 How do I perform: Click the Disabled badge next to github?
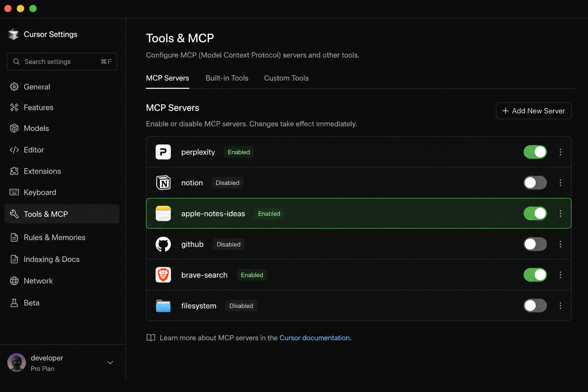[229, 244]
